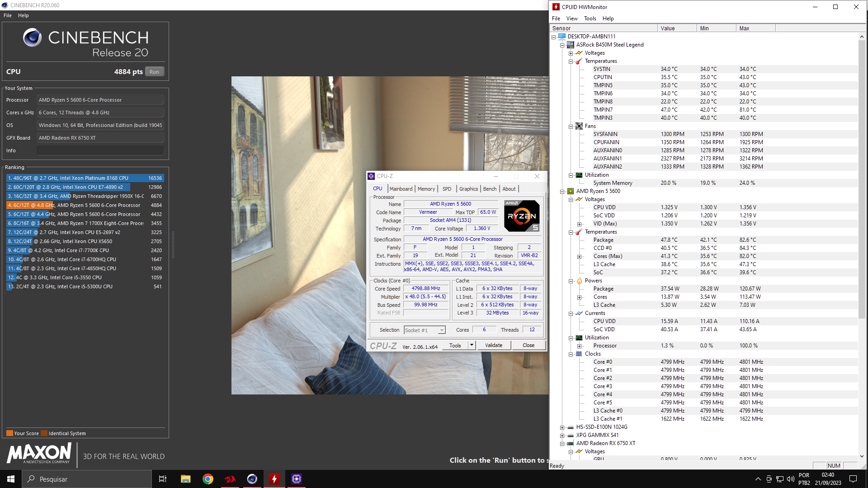Switch to Memory tab in CPU-Z
868x488 pixels.
426,189
